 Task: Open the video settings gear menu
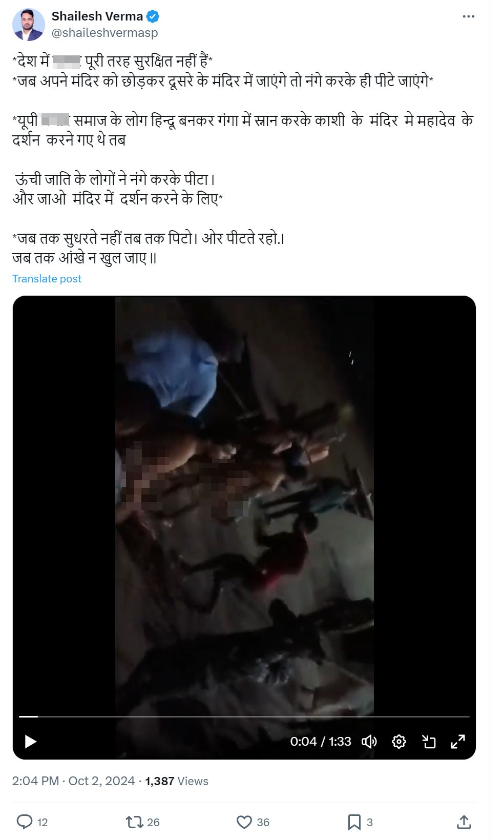[399, 742]
